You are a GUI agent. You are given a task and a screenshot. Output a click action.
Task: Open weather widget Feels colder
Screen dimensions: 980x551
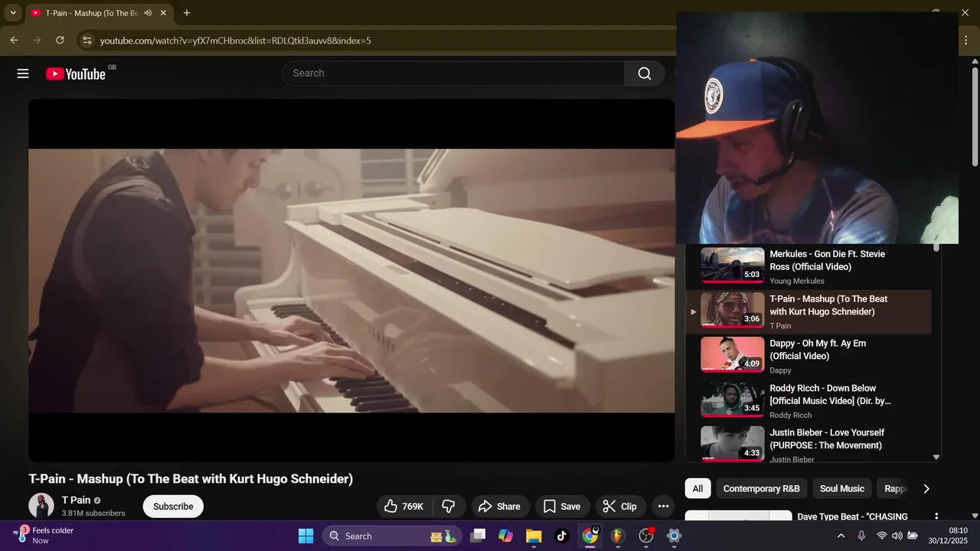click(44, 536)
